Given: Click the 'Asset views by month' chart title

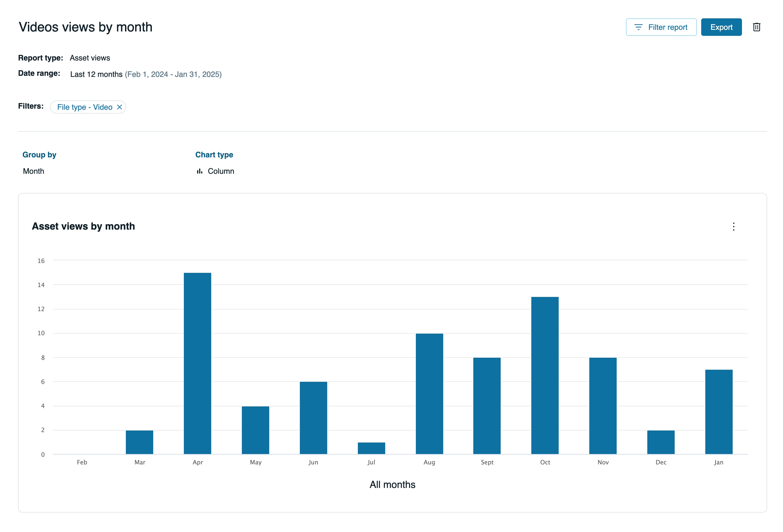Looking at the screenshot, I should 83,226.
